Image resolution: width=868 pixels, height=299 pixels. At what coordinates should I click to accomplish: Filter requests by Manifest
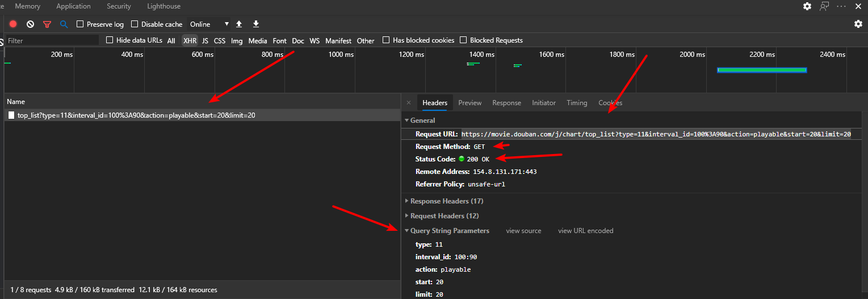(338, 41)
